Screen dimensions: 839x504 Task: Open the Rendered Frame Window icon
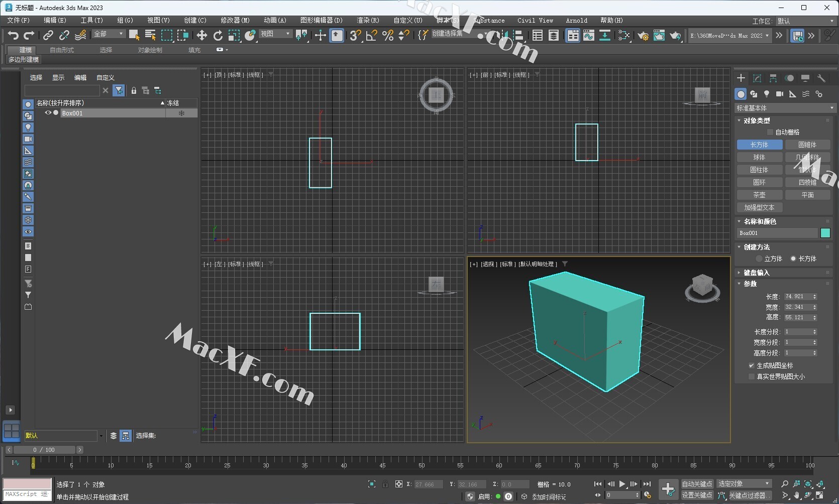click(659, 35)
